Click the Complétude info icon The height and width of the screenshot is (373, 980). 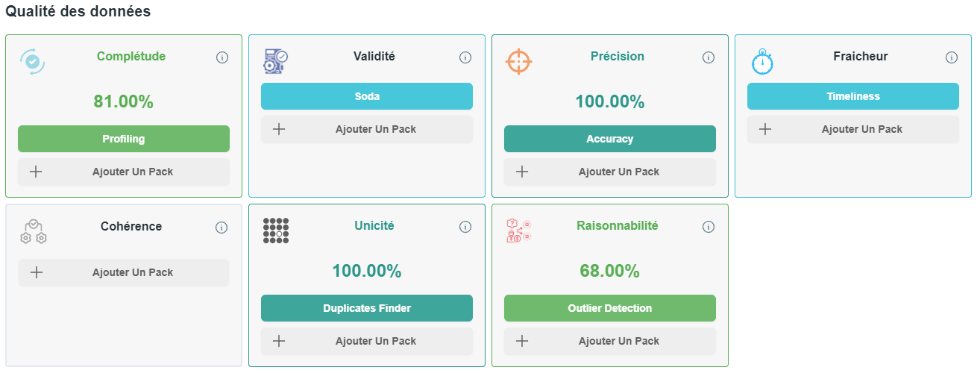coord(222,57)
